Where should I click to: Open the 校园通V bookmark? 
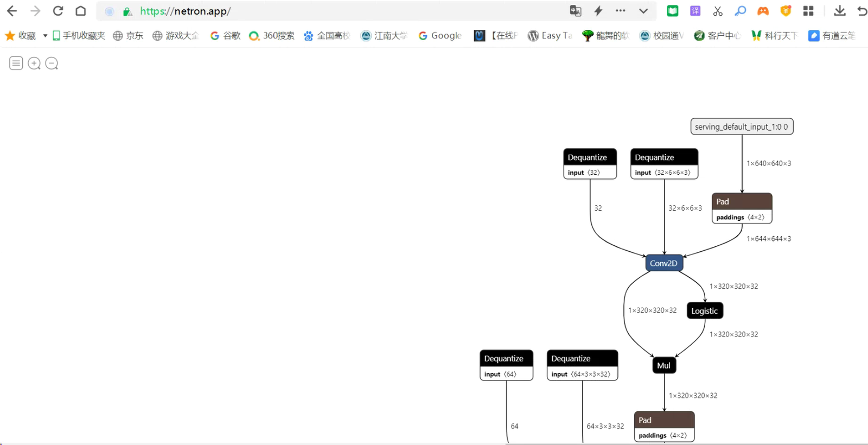point(661,36)
